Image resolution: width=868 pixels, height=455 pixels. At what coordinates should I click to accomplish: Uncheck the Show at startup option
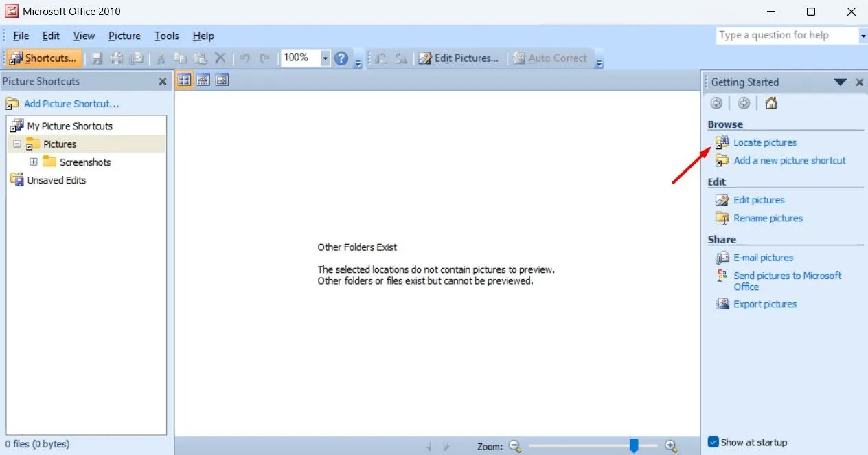tap(713, 442)
